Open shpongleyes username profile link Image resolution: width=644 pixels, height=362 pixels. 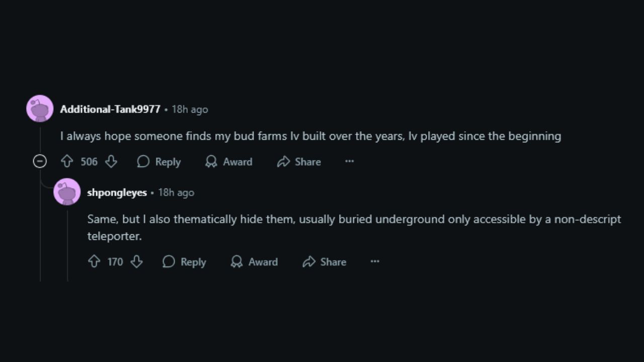tap(117, 193)
